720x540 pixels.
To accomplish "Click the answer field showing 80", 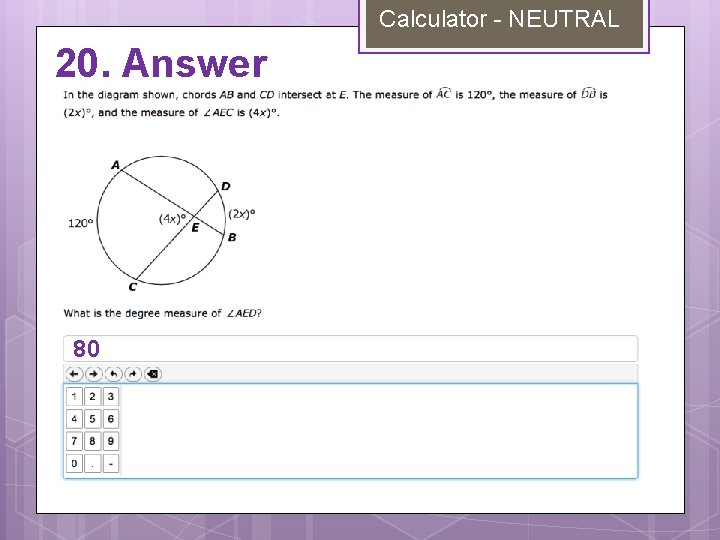I will tap(350, 349).
